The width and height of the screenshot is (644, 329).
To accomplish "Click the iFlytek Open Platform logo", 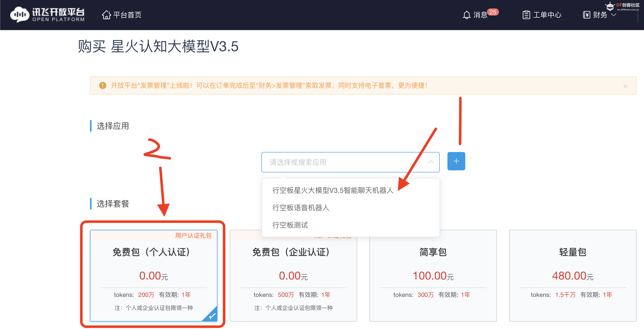I will tap(47, 15).
